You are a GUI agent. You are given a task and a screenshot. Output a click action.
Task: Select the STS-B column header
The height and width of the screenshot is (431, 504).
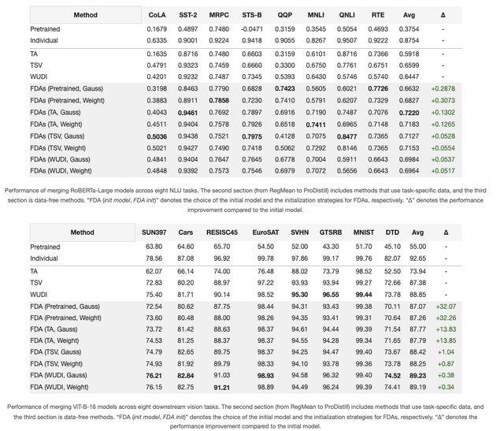tap(252, 15)
